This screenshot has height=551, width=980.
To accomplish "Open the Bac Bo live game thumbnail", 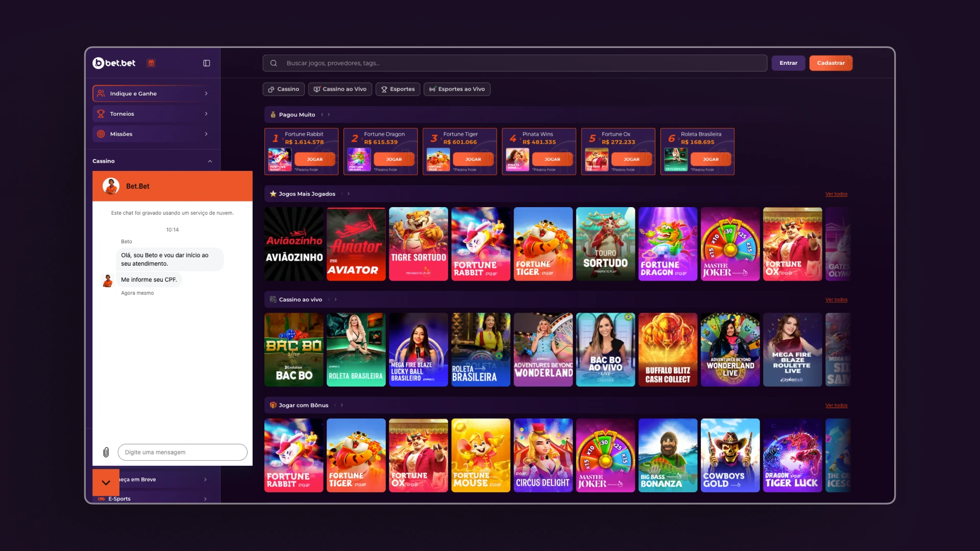I will point(294,349).
